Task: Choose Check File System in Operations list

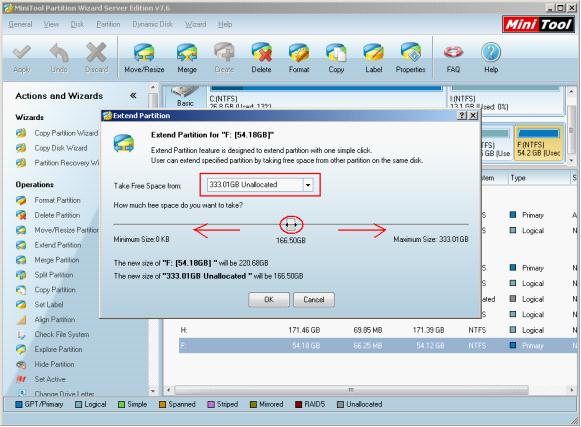Action: tap(53, 334)
